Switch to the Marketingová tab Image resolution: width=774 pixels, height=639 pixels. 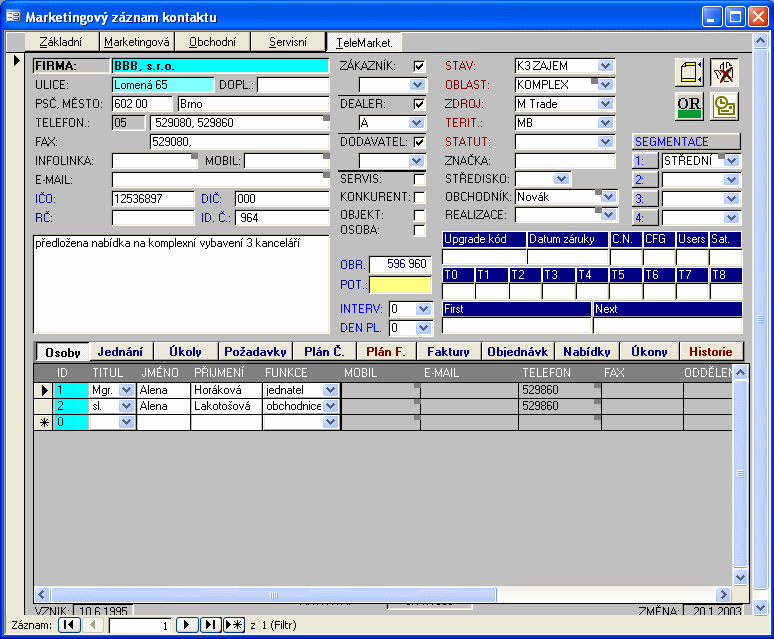pos(137,42)
